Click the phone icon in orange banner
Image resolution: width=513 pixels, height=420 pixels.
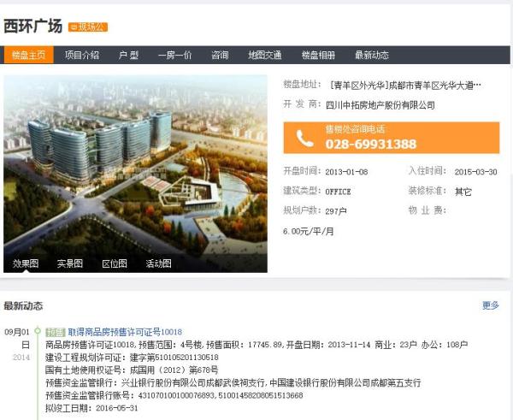pos(304,138)
